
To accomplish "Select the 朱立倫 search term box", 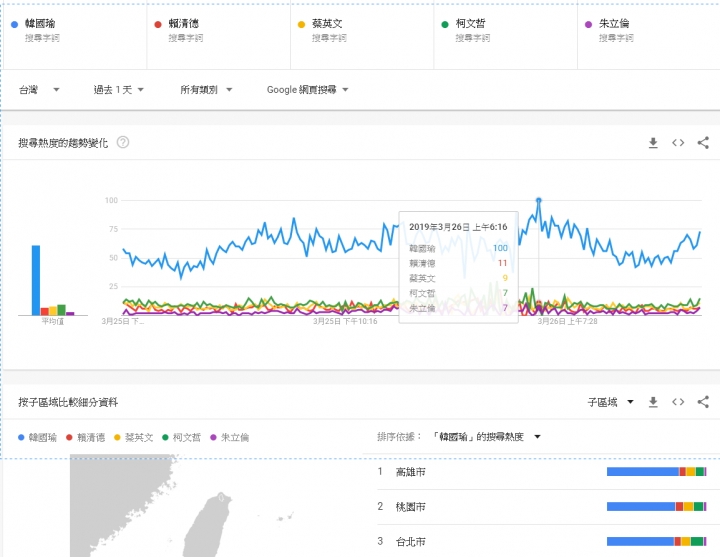I will 648,37.
